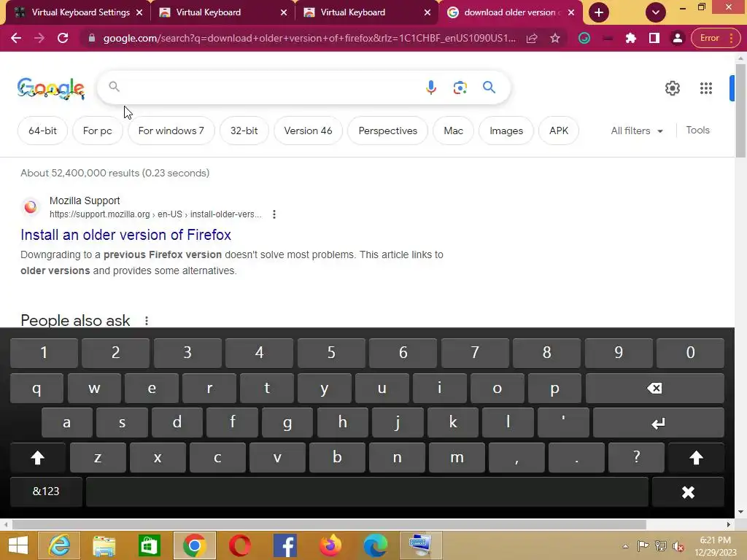Launch Internet Explorer from the taskbar
The width and height of the screenshot is (747, 560).
pyautogui.click(x=59, y=545)
